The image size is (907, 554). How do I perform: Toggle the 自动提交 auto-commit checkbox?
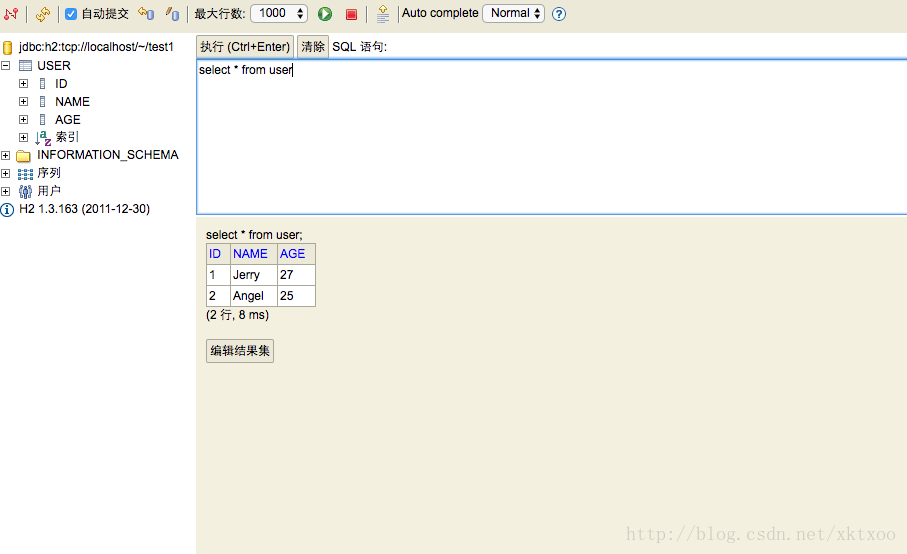tap(71, 14)
